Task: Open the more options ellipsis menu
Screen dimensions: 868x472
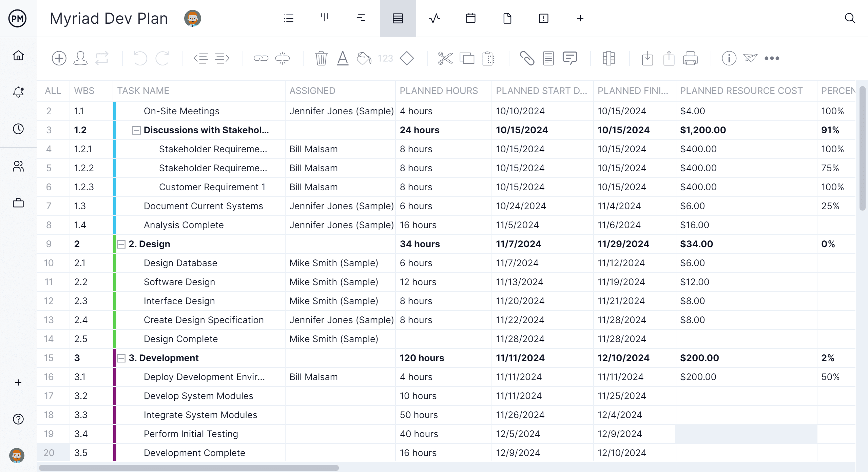Action: point(772,58)
